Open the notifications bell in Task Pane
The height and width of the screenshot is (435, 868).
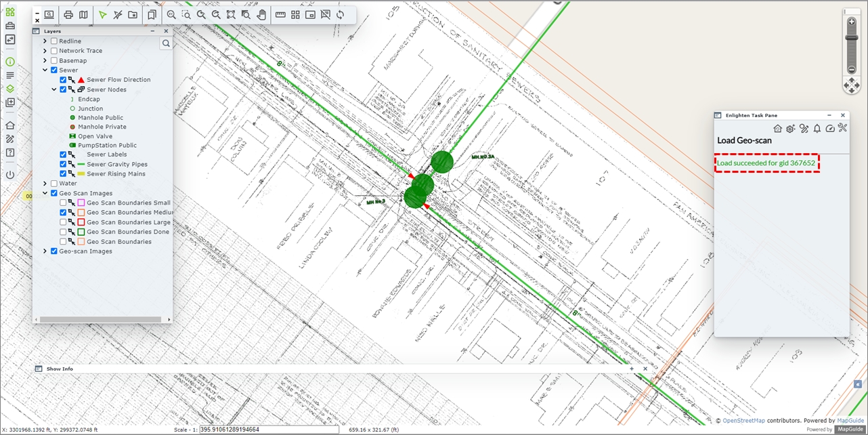[817, 129]
